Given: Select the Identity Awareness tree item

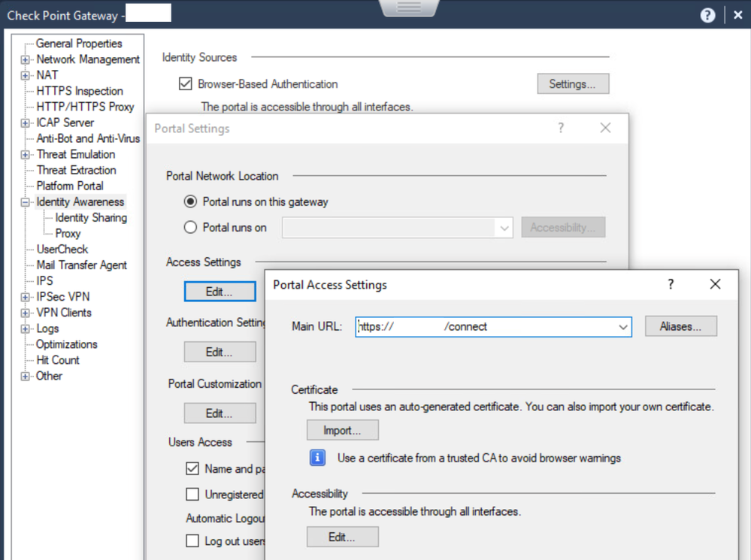Looking at the screenshot, I should pyautogui.click(x=80, y=201).
